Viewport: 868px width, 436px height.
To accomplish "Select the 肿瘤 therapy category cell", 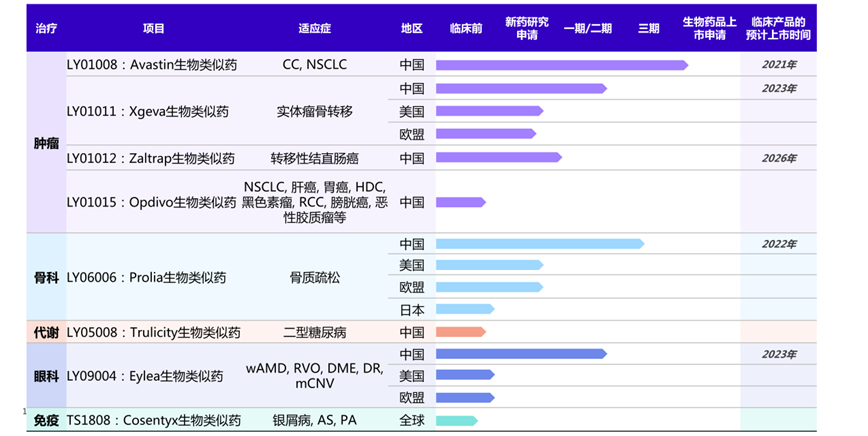I will [46, 143].
